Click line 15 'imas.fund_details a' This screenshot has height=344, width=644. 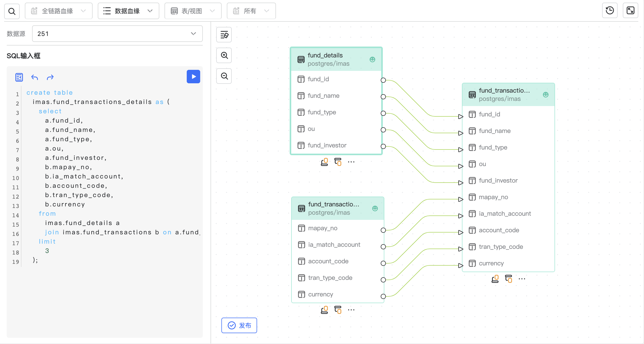click(x=82, y=223)
